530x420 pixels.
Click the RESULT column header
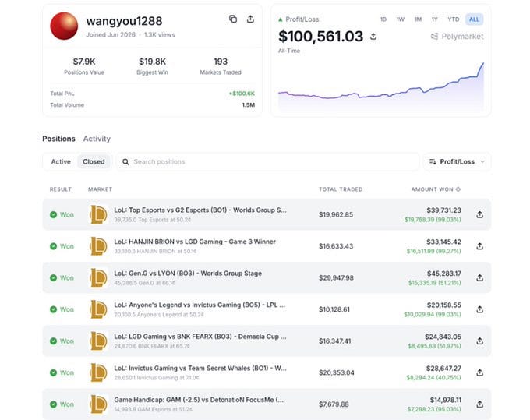point(61,189)
